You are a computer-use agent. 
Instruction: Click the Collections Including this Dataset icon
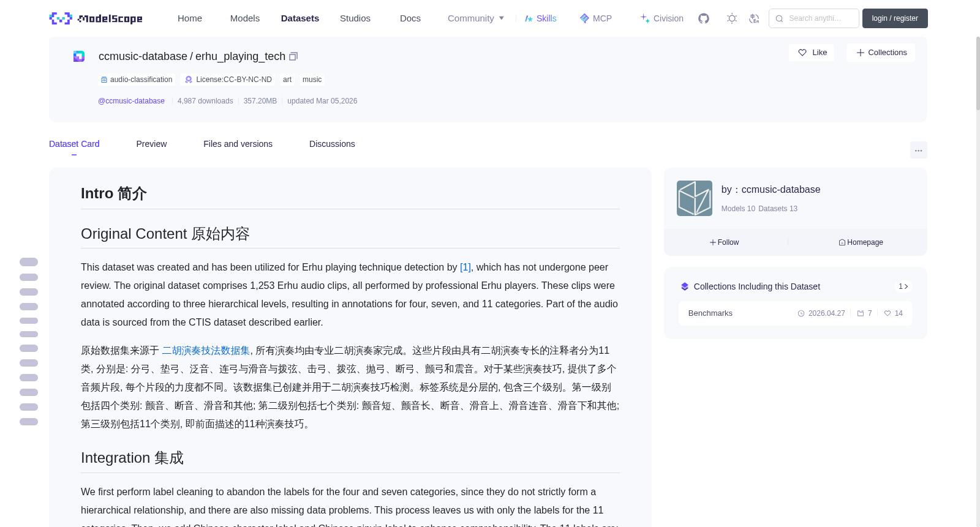pos(685,286)
